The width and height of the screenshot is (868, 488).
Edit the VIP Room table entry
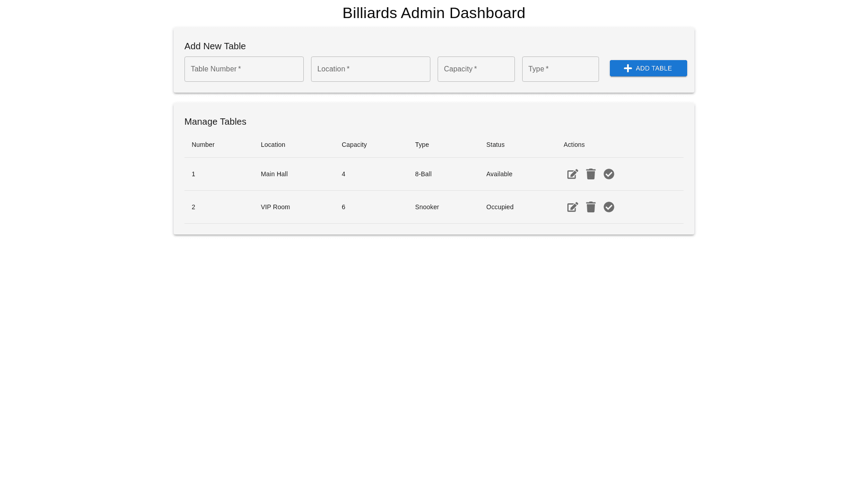(572, 207)
